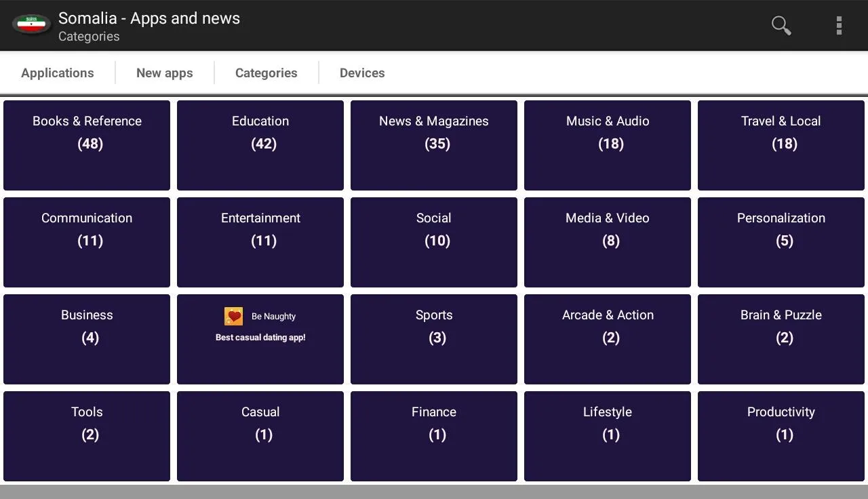Browse the News & Magazines category
This screenshot has height=499, width=868.
click(x=434, y=146)
